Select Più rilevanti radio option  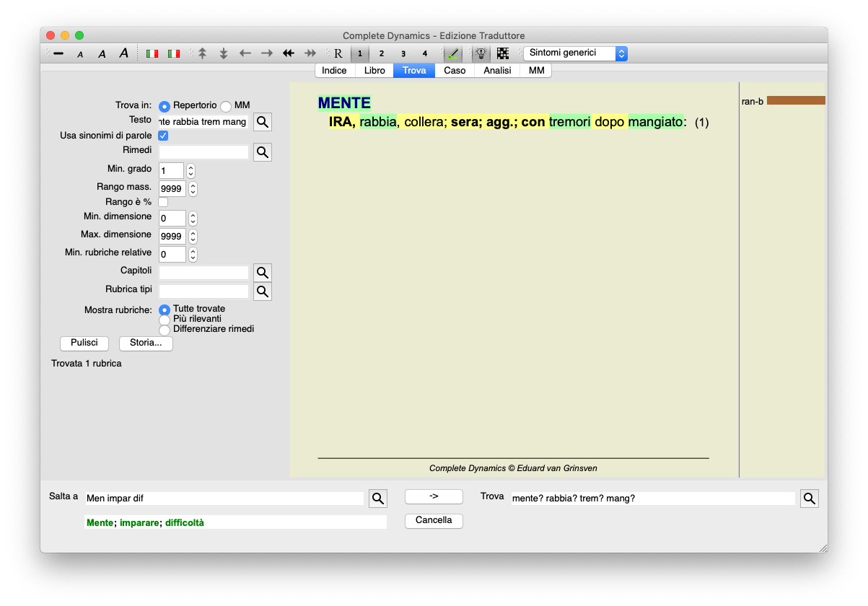tap(165, 319)
